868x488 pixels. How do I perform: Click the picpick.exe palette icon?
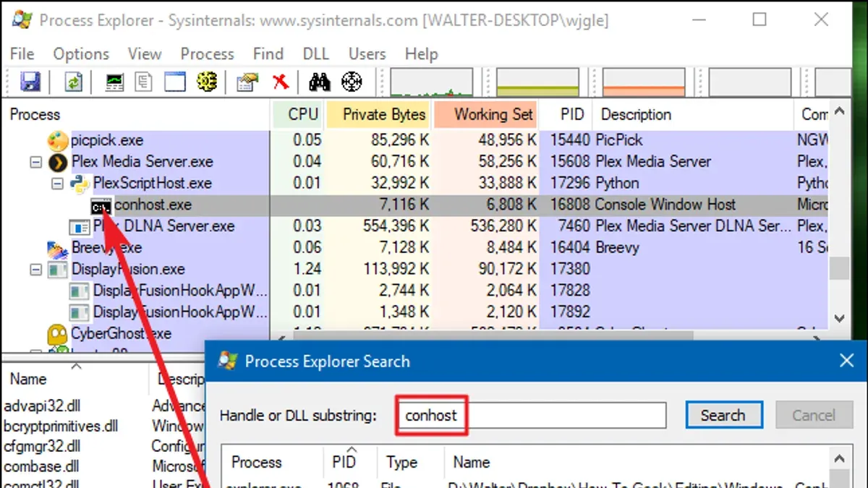click(x=58, y=140)
